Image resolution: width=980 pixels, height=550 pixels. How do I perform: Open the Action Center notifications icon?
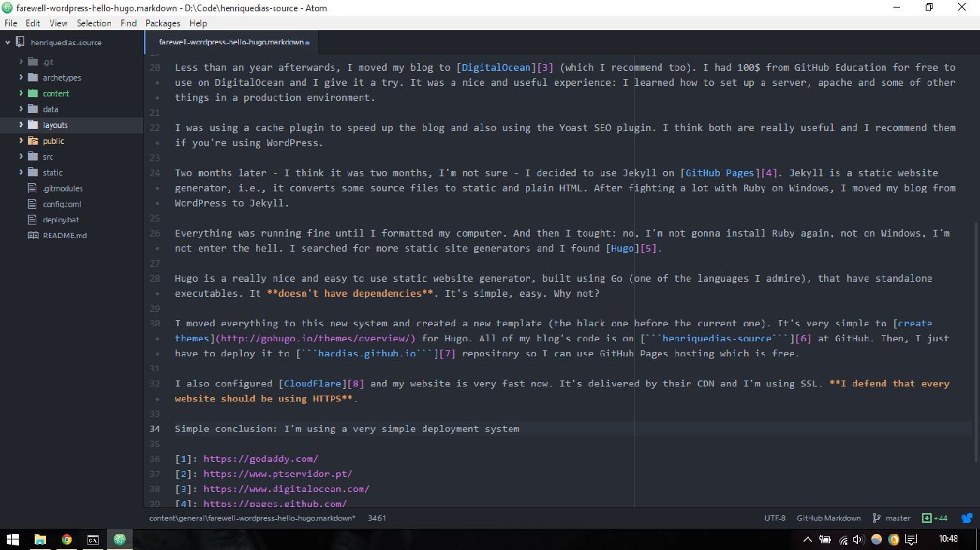click(911, 539)
